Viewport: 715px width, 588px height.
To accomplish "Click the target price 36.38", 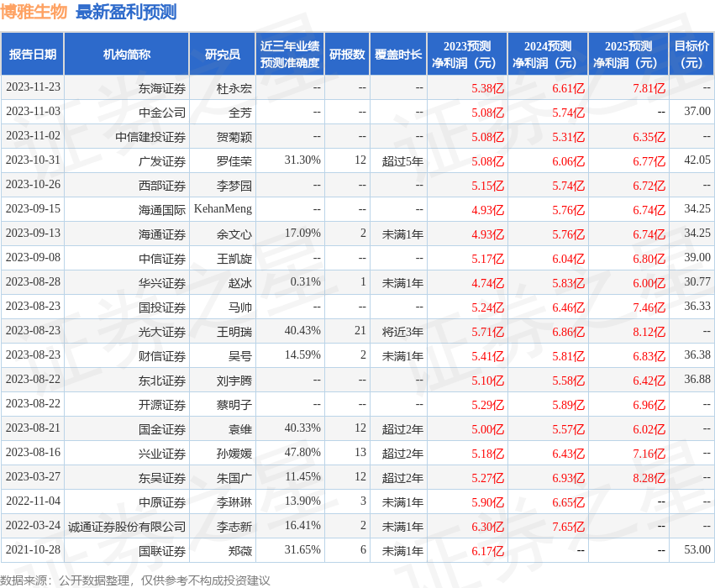I will 697,355.
